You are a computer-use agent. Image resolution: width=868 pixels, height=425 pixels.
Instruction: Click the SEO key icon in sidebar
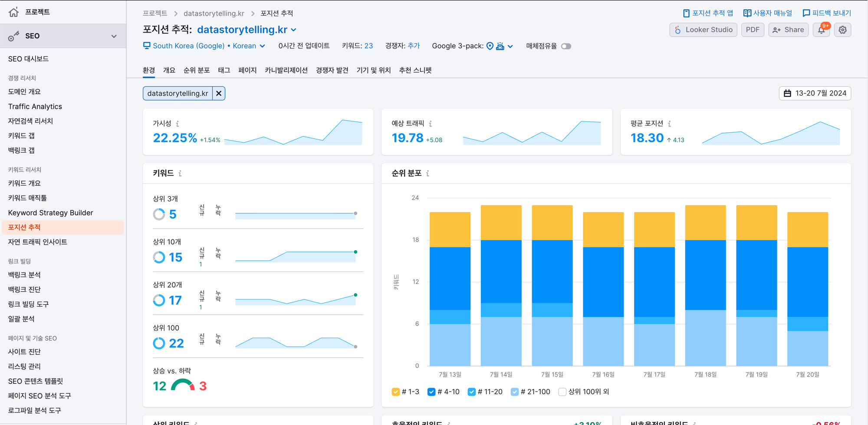pos(13,36)
